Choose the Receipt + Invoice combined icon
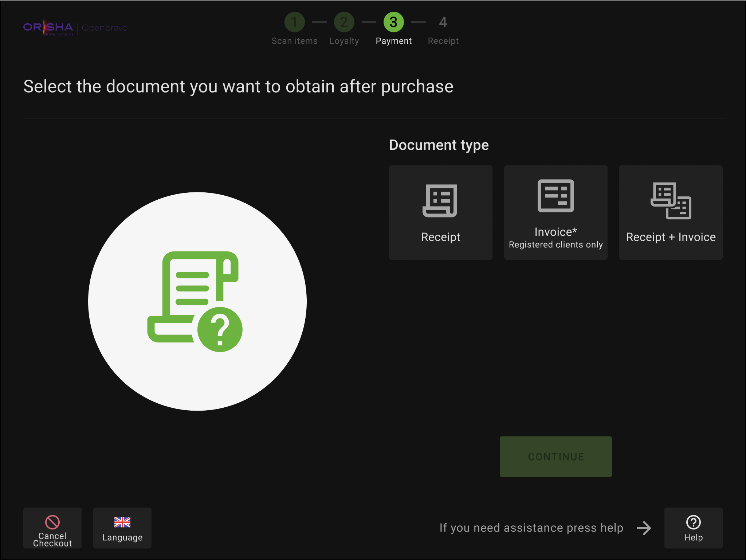746x560 pixels. click(x=671, y=201)
